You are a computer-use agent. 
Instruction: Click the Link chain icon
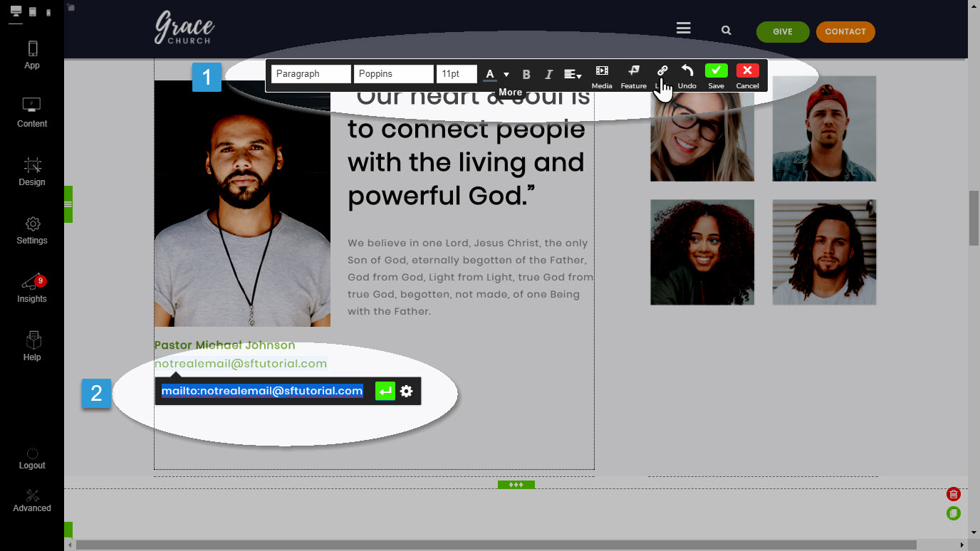pos(662,70)
